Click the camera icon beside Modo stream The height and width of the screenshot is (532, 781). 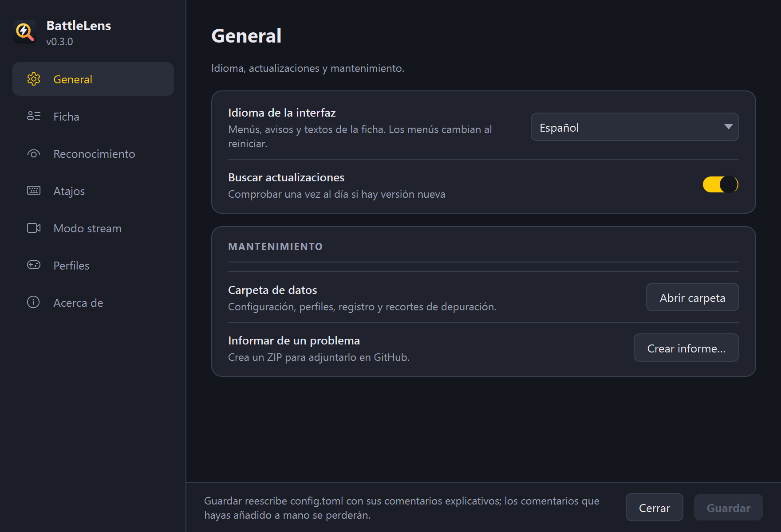click(34, 228)
